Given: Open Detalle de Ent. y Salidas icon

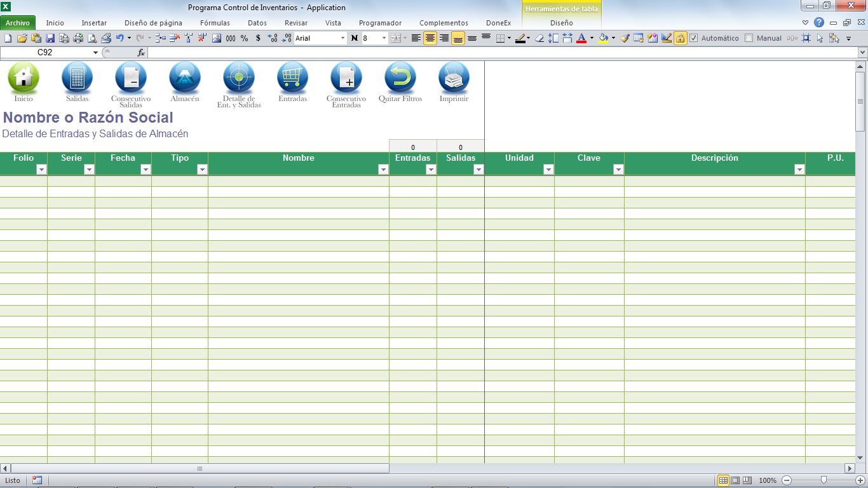Looking at the screenshot, I should (x=239, y=78).
